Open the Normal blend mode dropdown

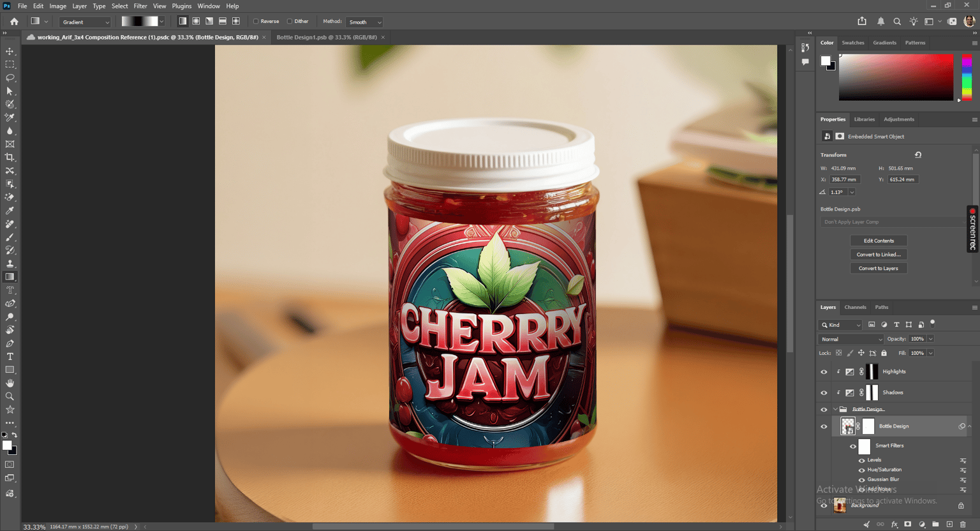[x=850, y=339]
